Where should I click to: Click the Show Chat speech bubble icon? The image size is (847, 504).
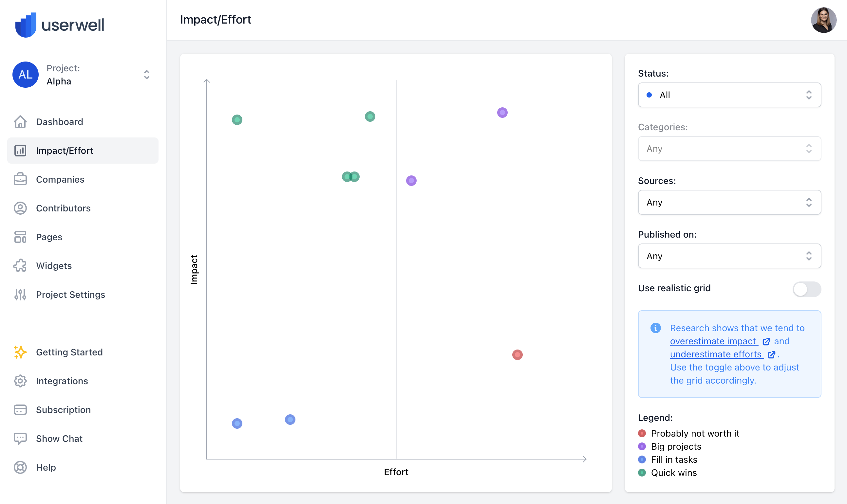pos(20,439)
